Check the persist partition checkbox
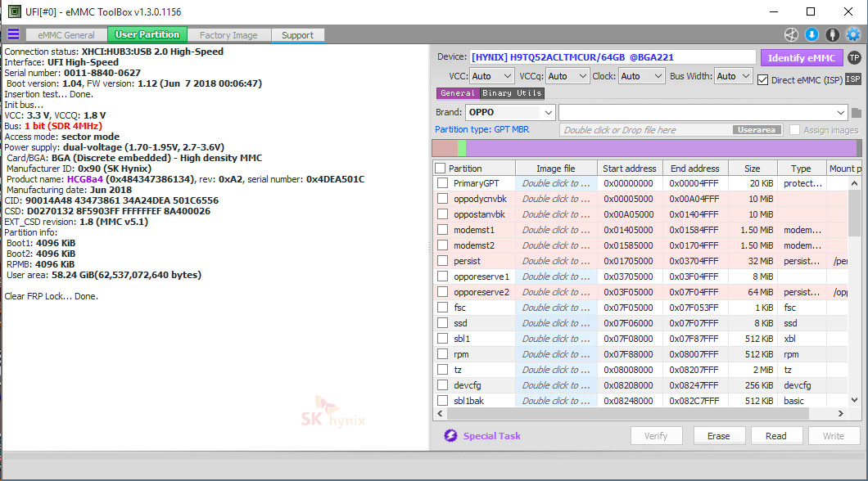 (x=442, y=260)
